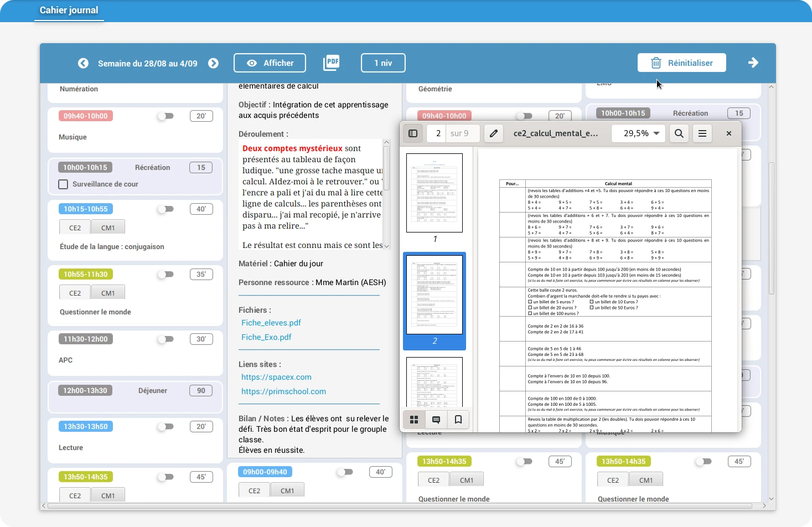Toggle switch for 09h00-09h40 slot
Image resolution: width=812 pixels, height=527 pixels.
tap(345, 472)
